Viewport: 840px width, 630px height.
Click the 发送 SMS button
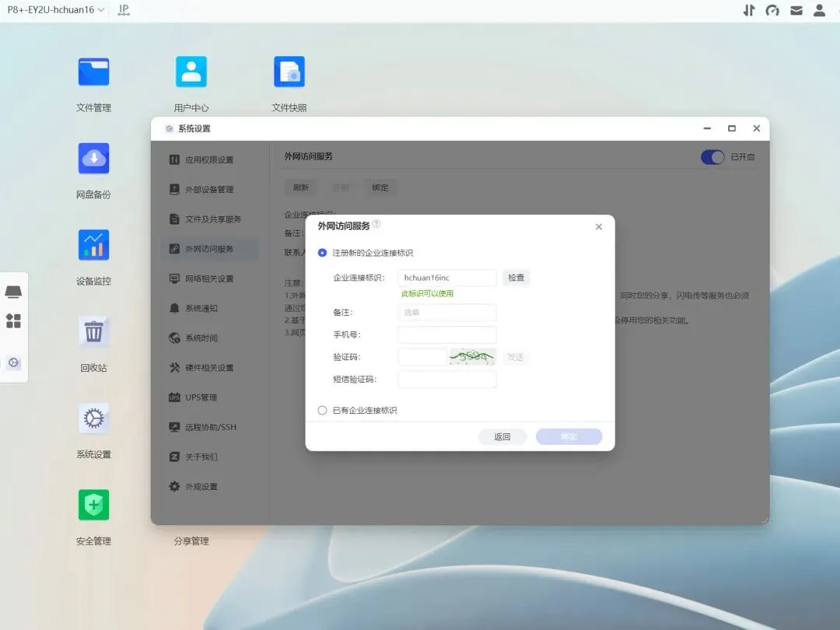point(515,357)
